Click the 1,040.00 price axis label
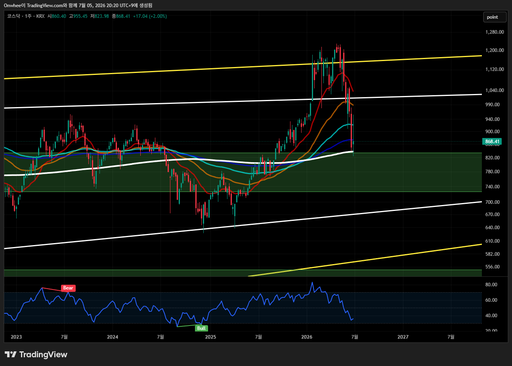 point(494,90)
